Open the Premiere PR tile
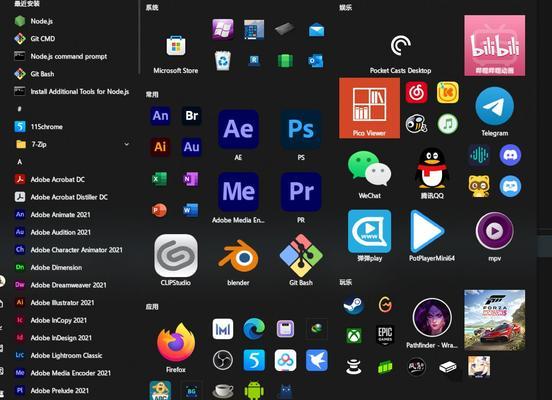 click(301, 196)
